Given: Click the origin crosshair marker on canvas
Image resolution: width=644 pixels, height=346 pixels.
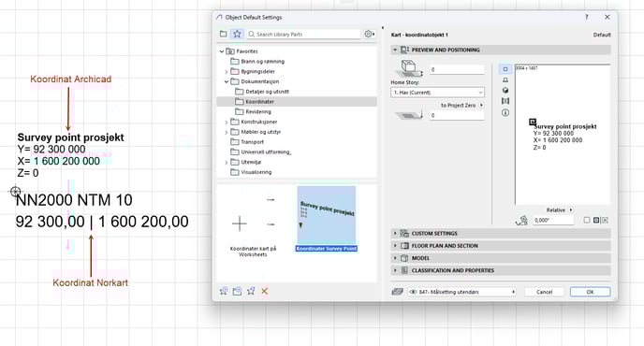Looking at the screenshot, I should tap(15, 191).
